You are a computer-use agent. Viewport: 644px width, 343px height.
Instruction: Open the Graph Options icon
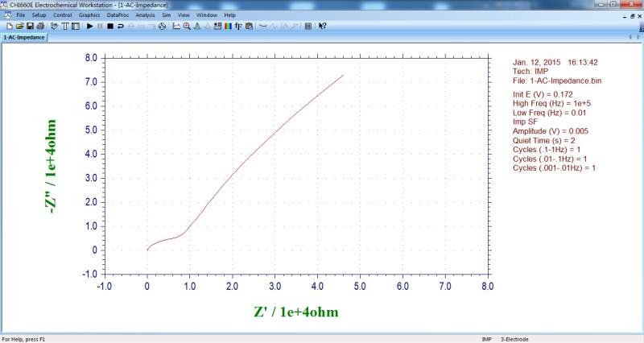217,26
